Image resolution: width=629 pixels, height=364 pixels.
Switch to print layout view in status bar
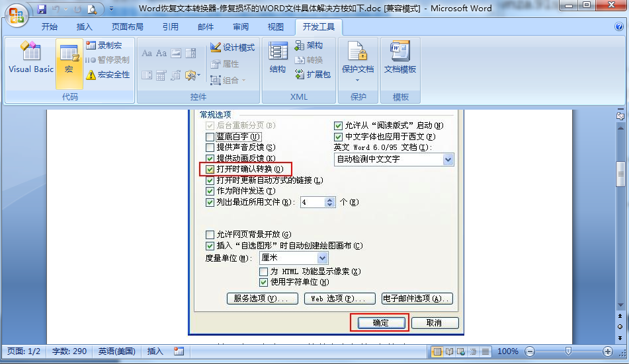click(437, 351)
